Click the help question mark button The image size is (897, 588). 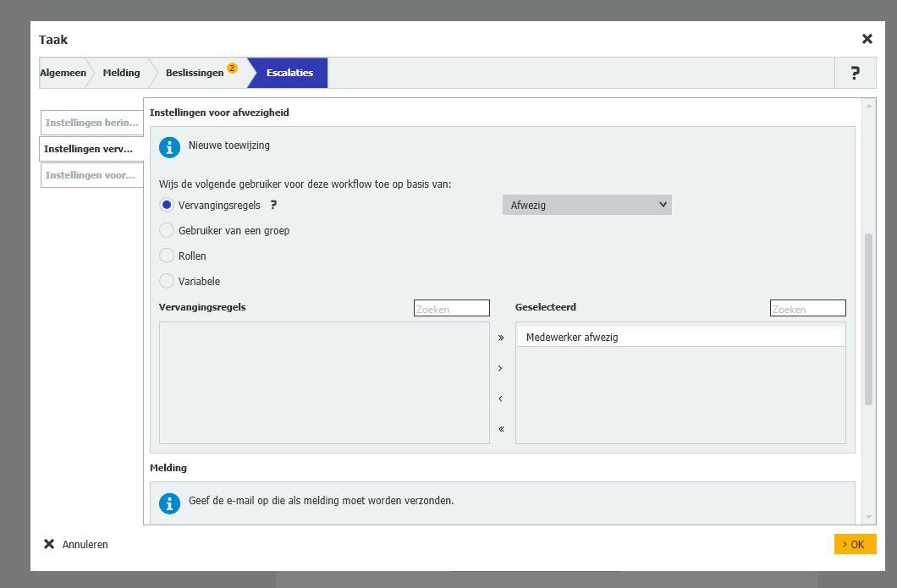pos(855,74)
